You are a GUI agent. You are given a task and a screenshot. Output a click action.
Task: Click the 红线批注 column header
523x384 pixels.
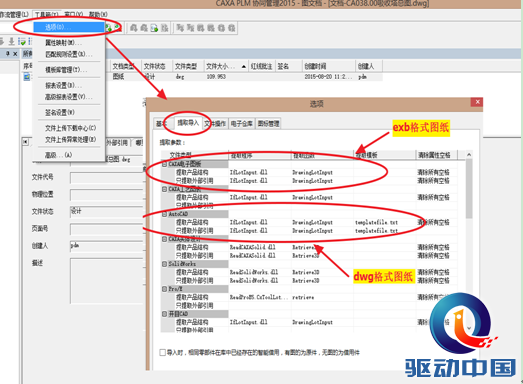[262, 66]
